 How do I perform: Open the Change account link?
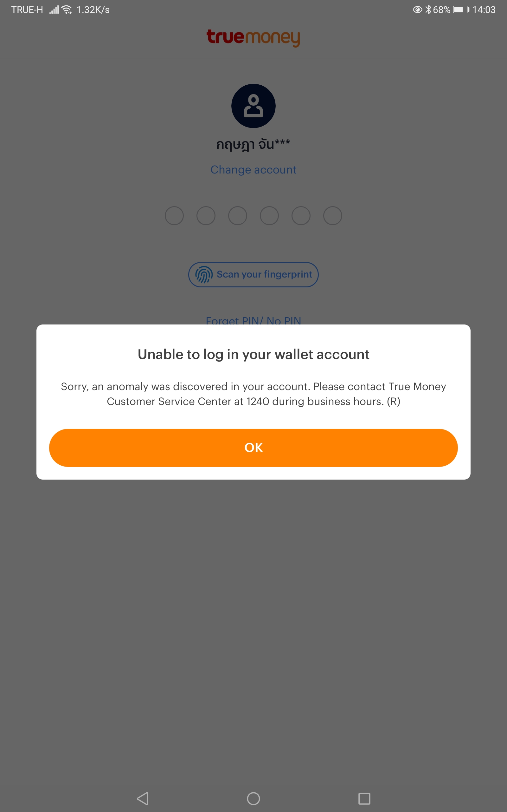[253, 169]
